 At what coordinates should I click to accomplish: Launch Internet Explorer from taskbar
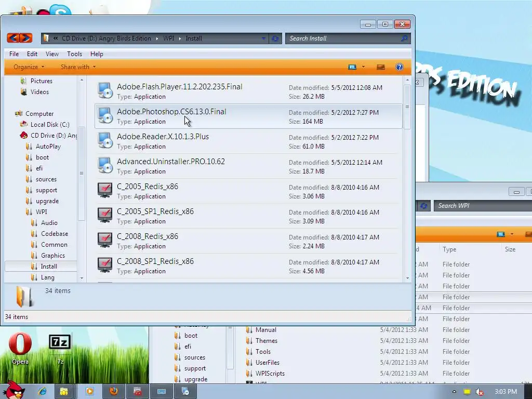(x=43, y=392)
